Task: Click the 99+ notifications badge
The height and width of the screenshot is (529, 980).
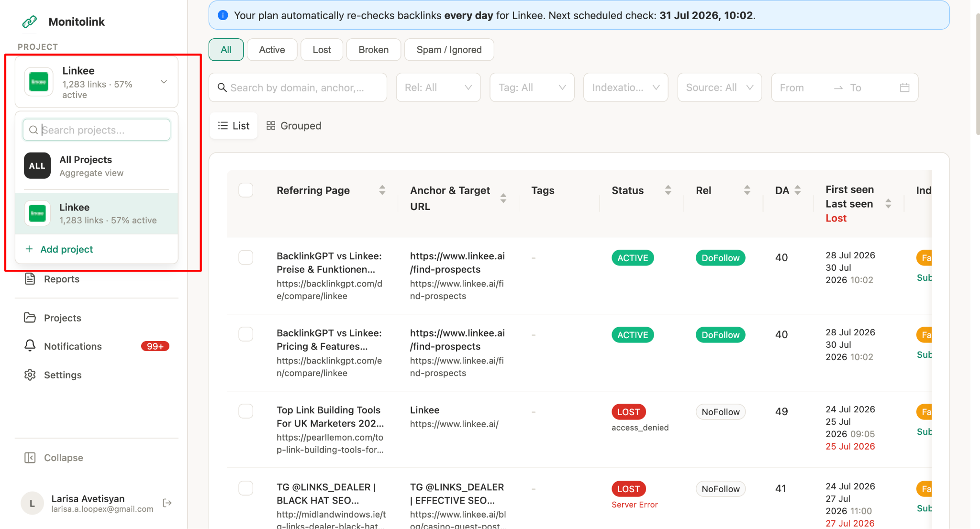Action: click(x=155, y=346)
